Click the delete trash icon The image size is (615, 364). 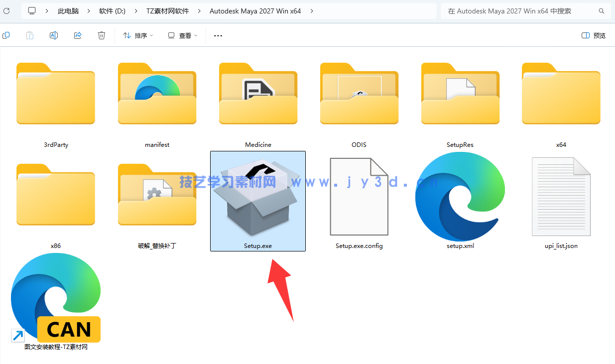tap(102, 35)
